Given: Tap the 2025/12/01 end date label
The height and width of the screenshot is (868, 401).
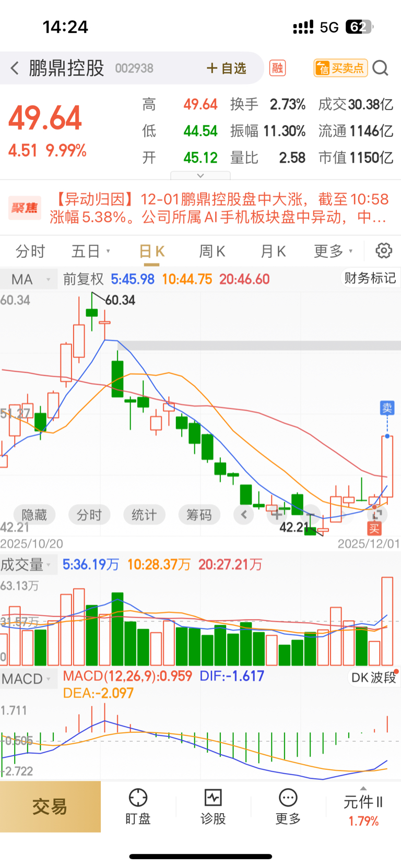Looking at the screenshot, I should click(369, 544).
